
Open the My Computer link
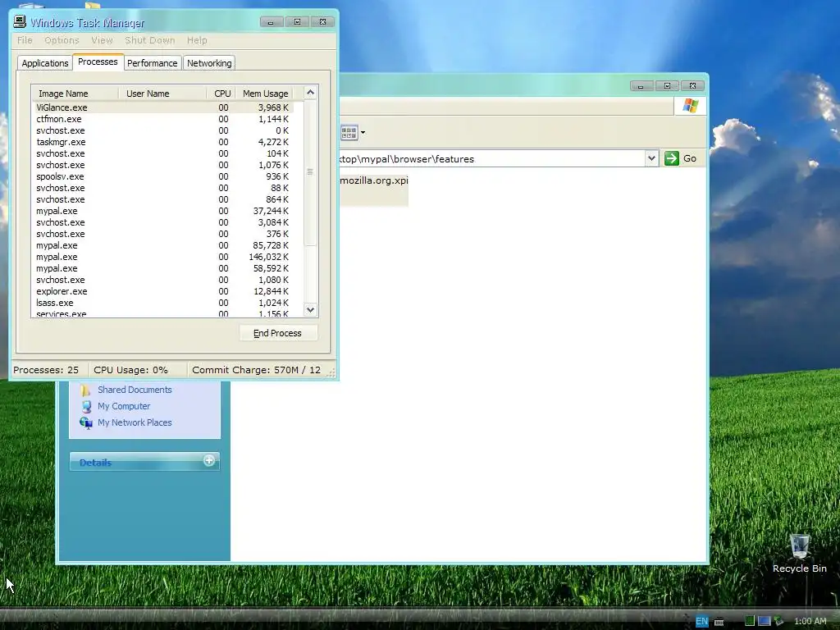point(124,406)
